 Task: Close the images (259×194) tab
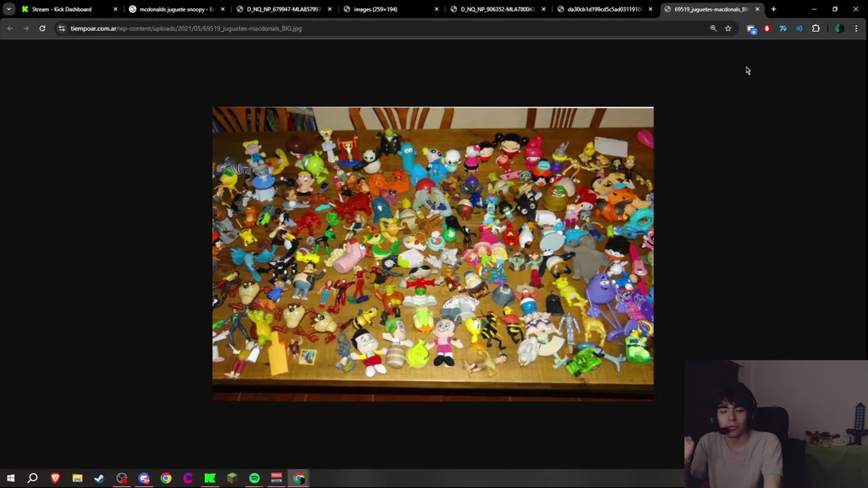coord(437,9)
